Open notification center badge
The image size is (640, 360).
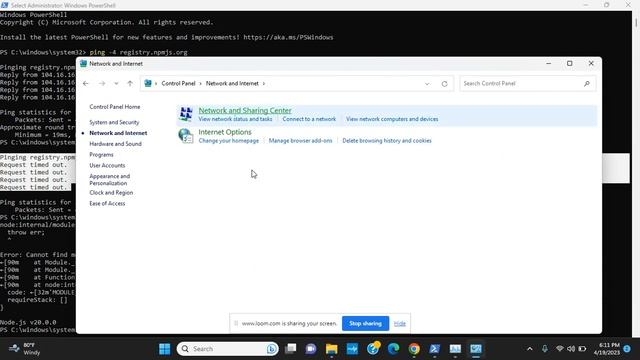click(627, 349)
